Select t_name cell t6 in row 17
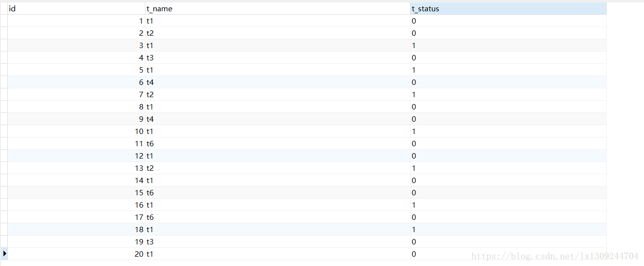 click(x=278, y=217)
